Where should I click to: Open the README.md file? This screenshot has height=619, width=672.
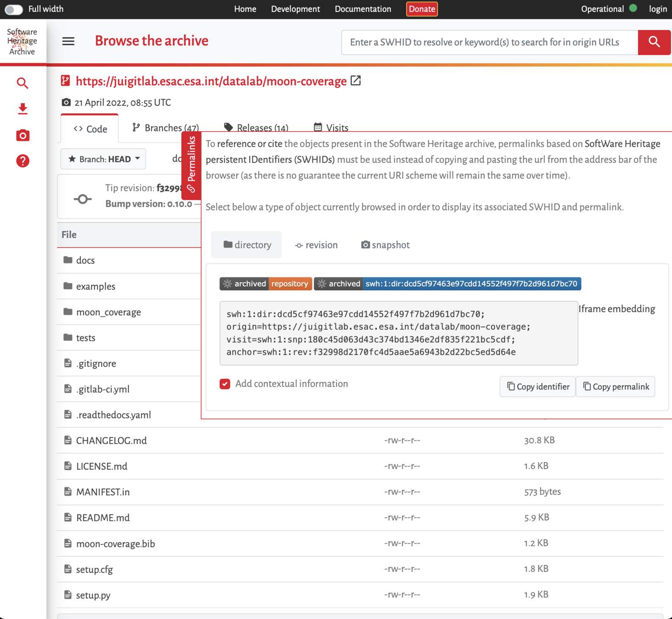point(103,518)
